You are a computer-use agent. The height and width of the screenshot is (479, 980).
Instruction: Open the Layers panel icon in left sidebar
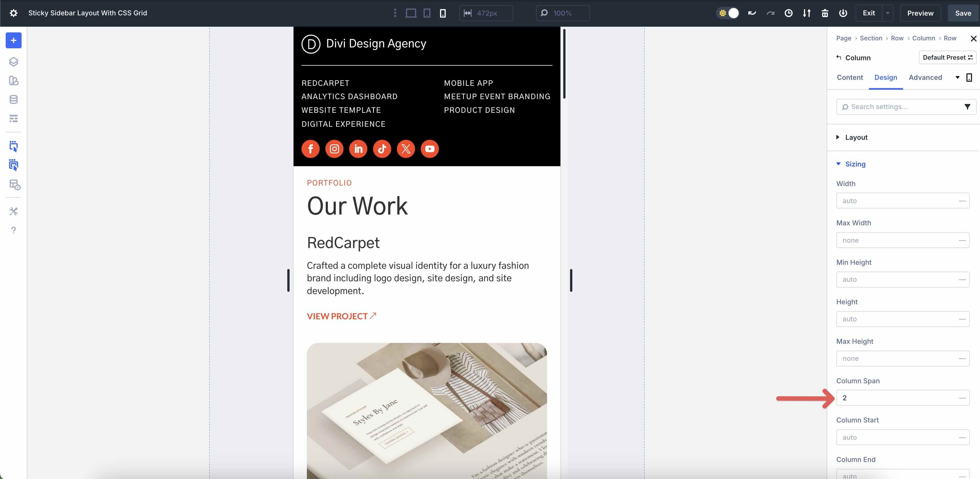tap(13, 61)
